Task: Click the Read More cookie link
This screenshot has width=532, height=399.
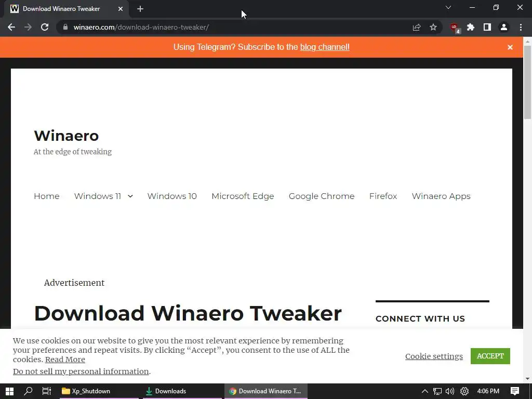Action: pos(65,360)
